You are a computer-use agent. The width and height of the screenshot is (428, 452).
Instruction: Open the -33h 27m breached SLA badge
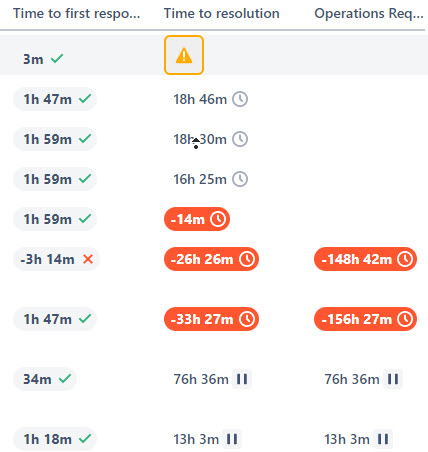(211, 319)
